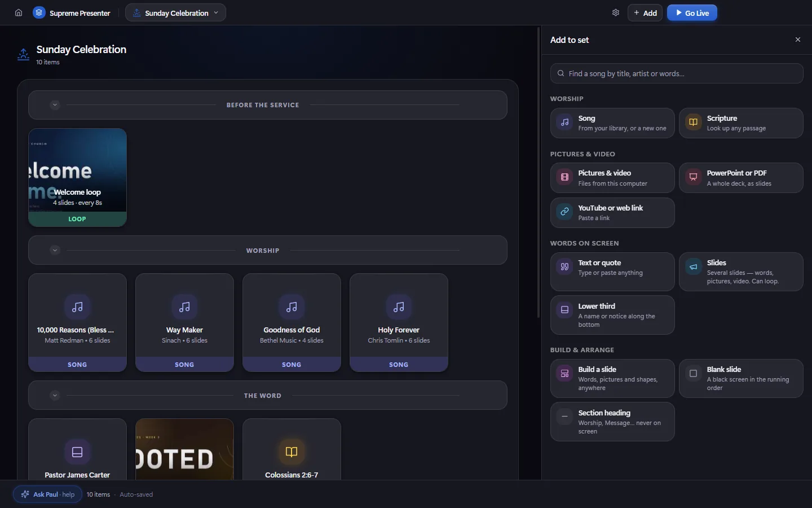The image size is (812, 508).
Task: Add a Lower third item
Action: [612, 315]
